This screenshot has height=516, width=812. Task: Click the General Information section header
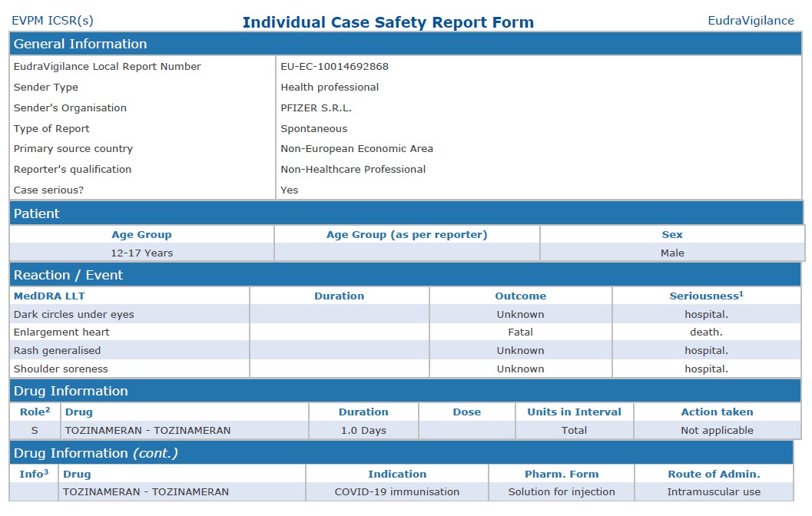coord(406,44)
